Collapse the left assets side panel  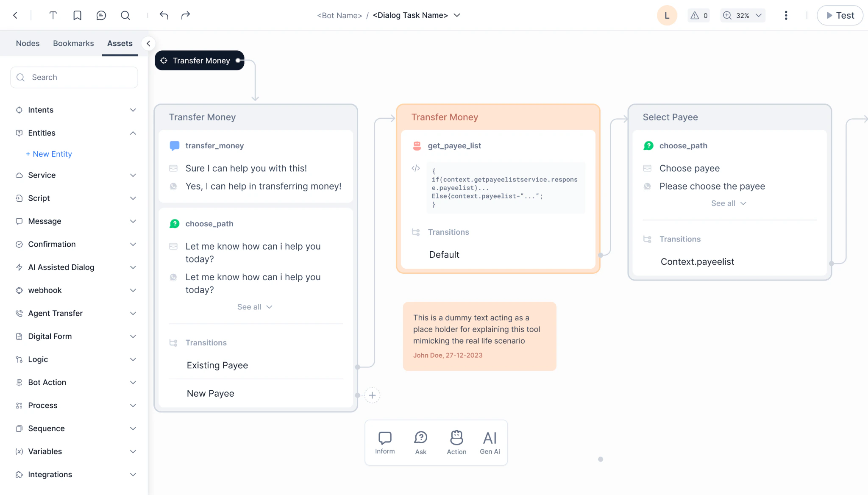148,43
